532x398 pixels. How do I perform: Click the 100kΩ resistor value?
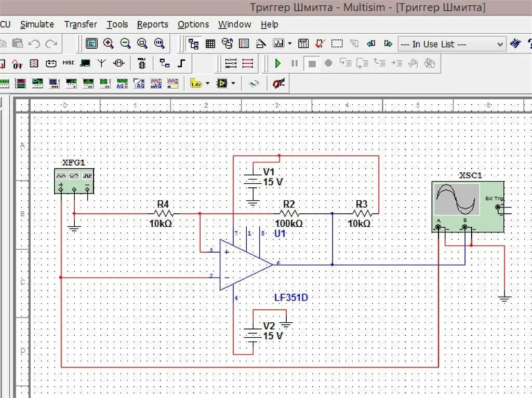coord(289,224)
